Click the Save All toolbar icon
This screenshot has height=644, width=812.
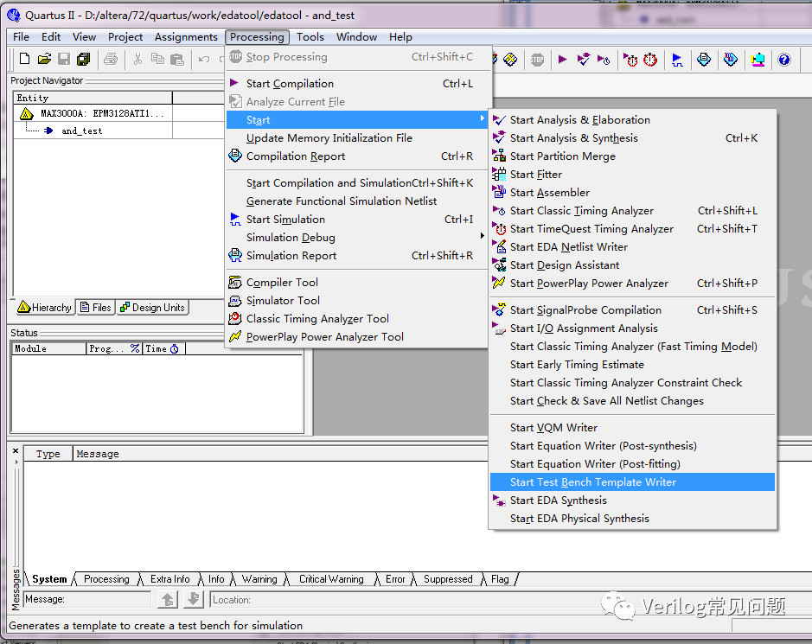click(x=83, y=59)
